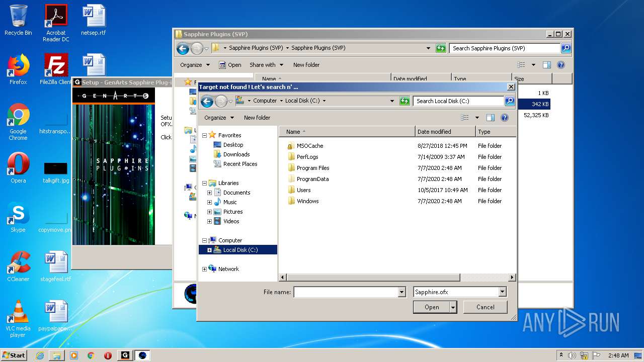Click GenArts installer icon in taskbar
Screen dimensions: 644x362
pyautogui.click(x=125, y=355)
